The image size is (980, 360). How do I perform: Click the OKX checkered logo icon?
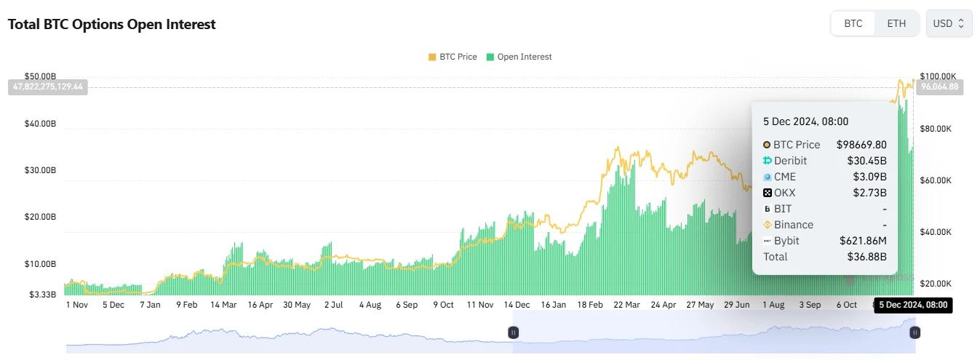coord(767,193)
